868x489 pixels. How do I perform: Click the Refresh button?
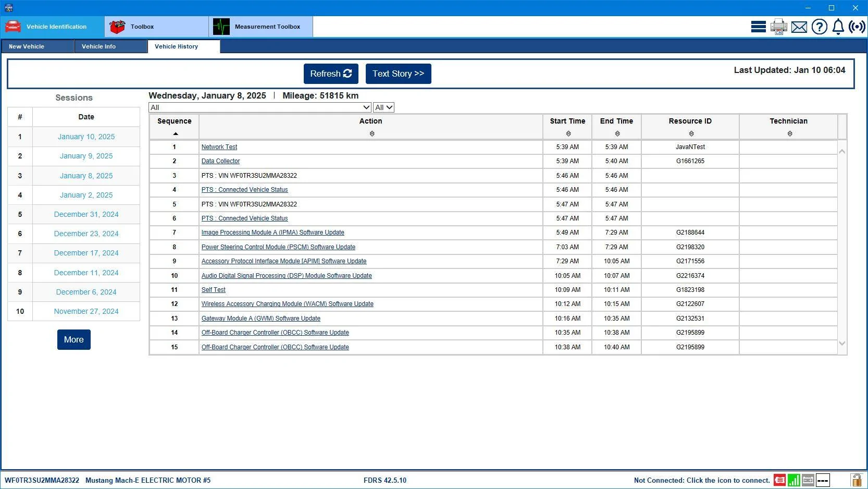click(x=331, y=74)
